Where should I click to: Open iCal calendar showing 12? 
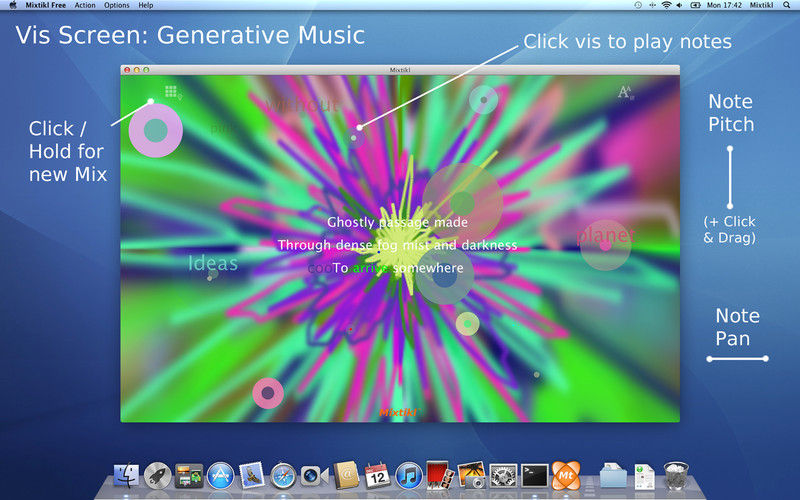[x=378, y=476]
